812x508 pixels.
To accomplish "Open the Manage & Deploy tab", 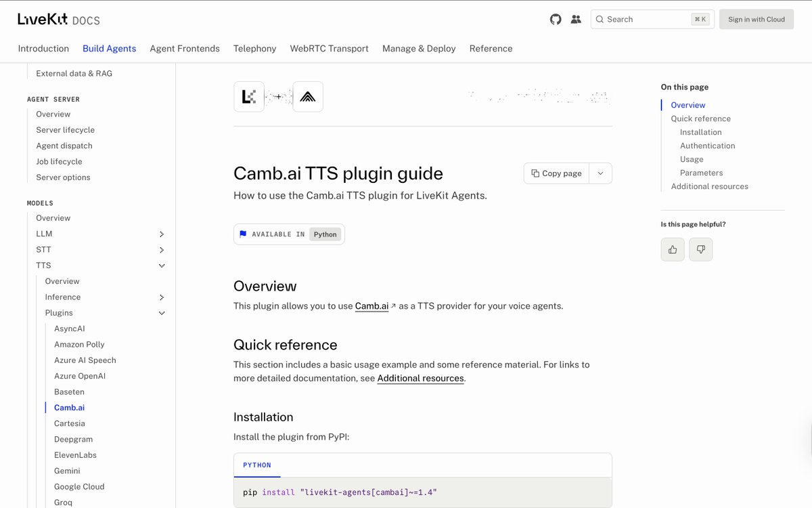I will pos(419,49).
